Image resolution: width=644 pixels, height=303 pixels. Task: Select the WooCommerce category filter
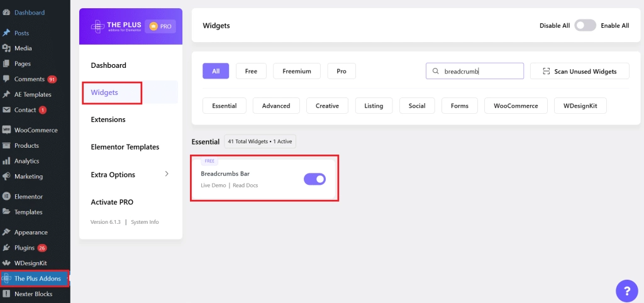pos(516,106)
